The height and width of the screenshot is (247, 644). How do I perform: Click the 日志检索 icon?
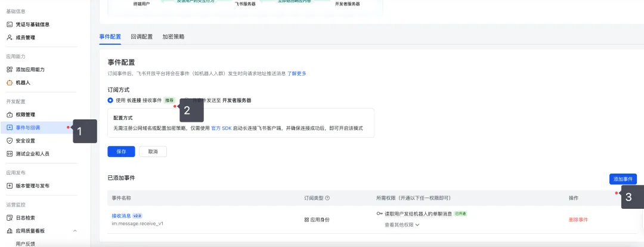click(10, 218)
